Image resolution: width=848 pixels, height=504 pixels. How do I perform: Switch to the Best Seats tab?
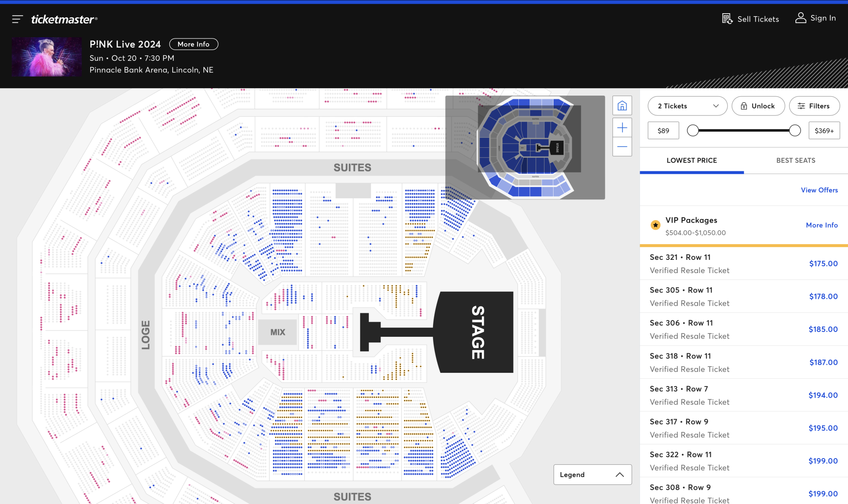tap(795, 161)
